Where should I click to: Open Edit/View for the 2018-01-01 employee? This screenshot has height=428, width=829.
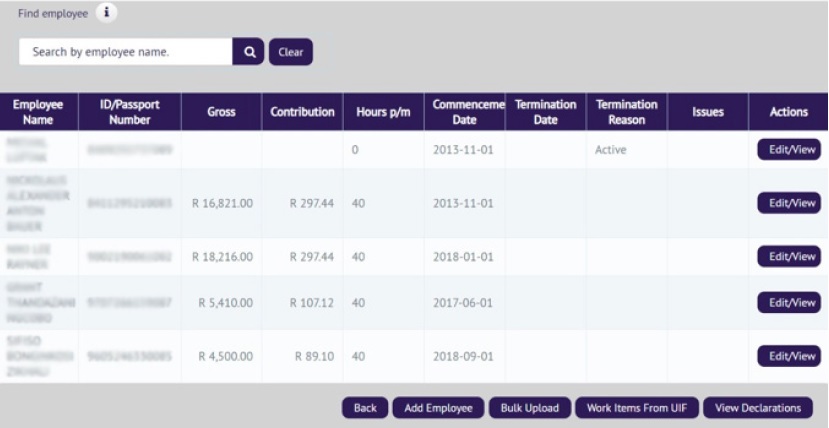pyautogui.click(x=789, y=256)
